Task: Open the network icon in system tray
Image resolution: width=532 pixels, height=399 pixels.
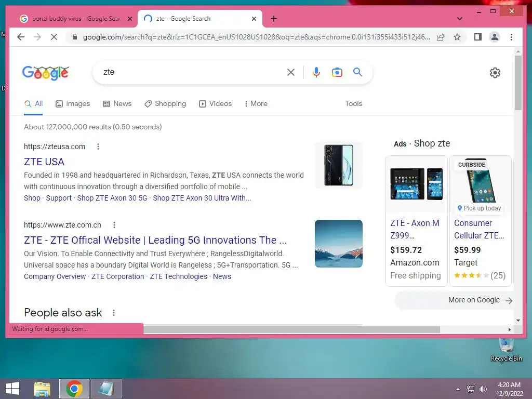Action: (471, 389)
